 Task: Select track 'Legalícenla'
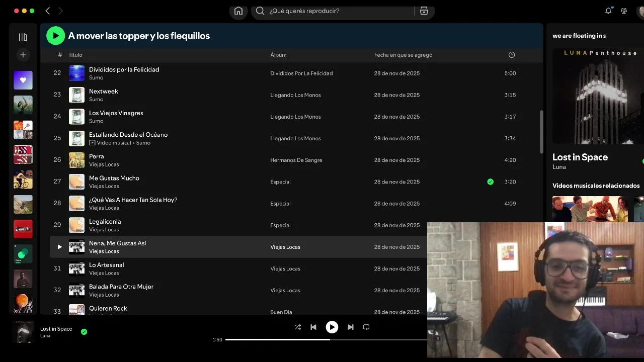click(105, 221)
